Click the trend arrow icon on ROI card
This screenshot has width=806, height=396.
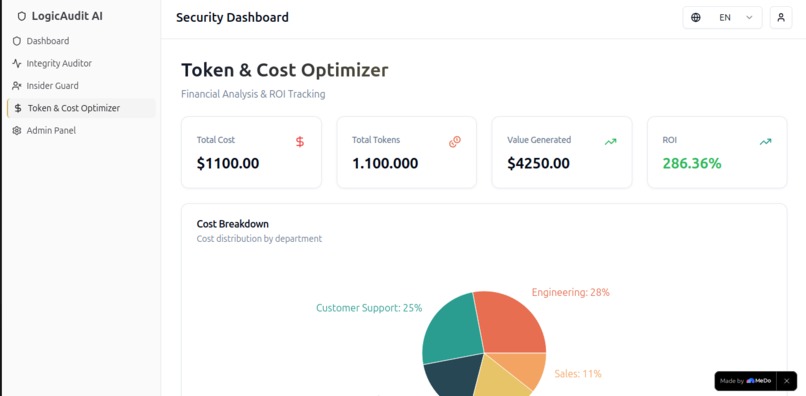tap(765, 142)
